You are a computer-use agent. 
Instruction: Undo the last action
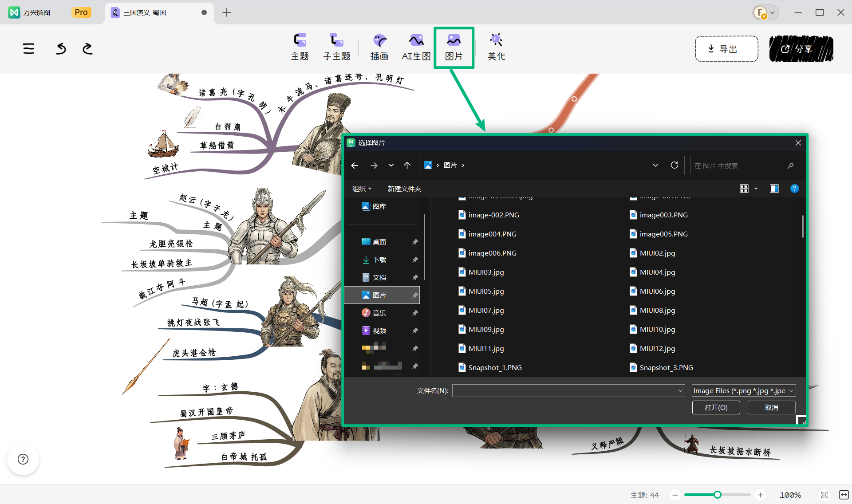point(61,48)
